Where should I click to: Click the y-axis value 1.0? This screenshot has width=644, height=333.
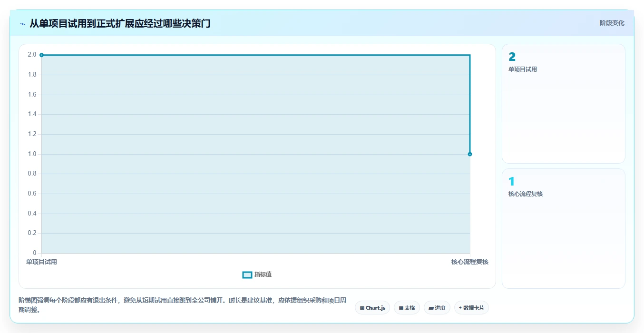pos(32,154)
